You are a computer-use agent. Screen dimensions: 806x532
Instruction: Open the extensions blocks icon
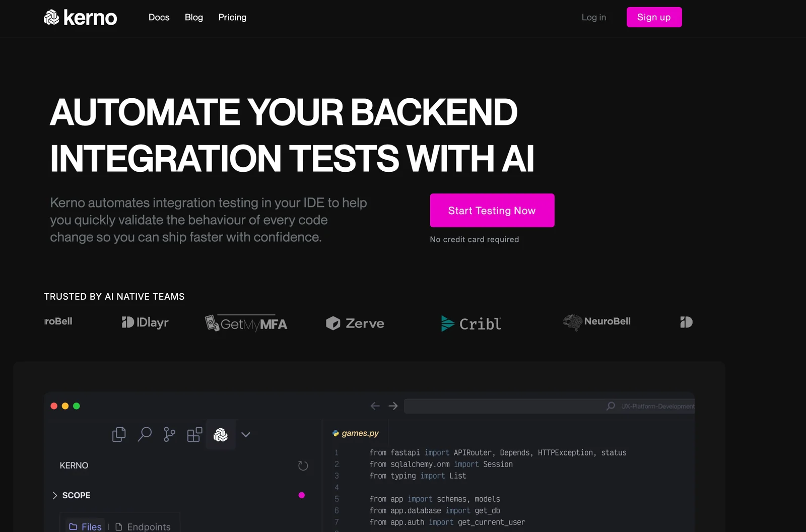194,434
